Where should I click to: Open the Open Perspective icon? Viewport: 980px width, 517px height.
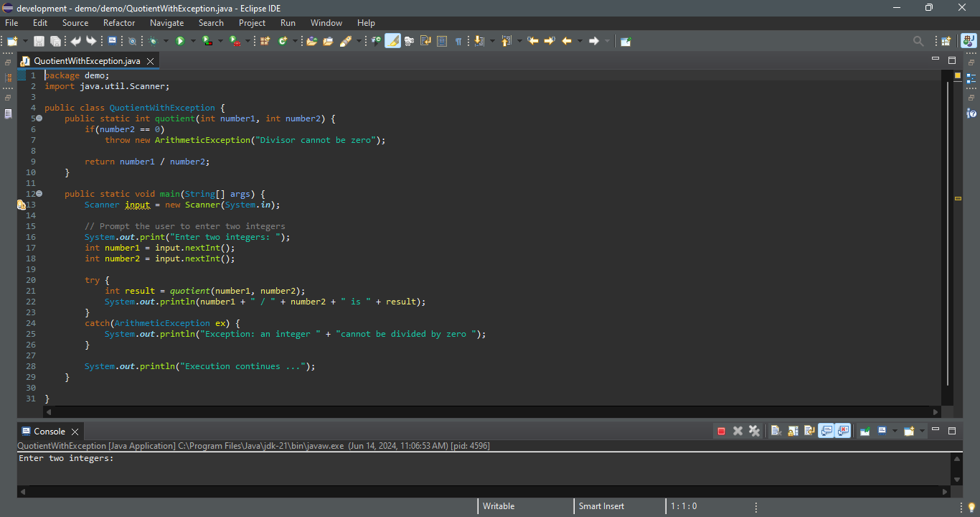946,41
